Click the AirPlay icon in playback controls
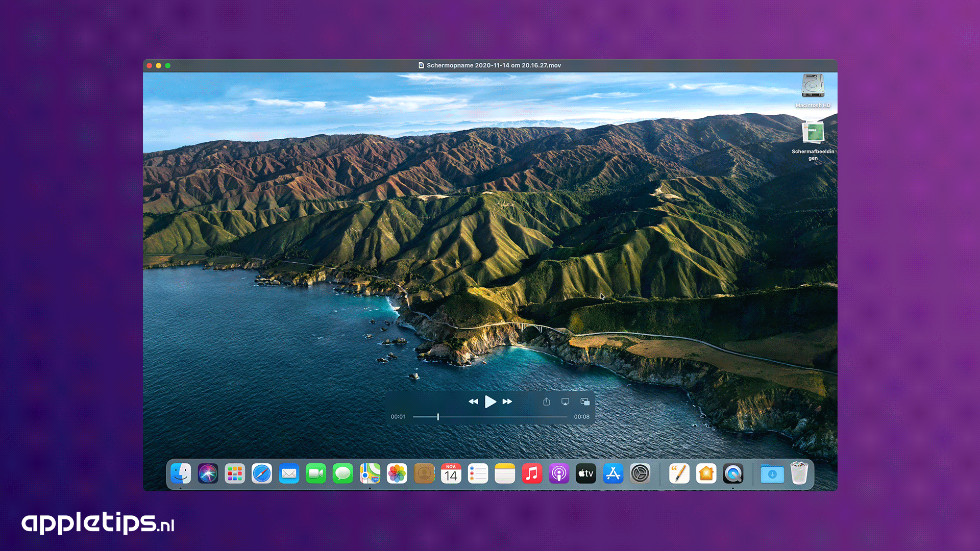The height and width of the screenshot is (551, 980). (x=565, y=402)
